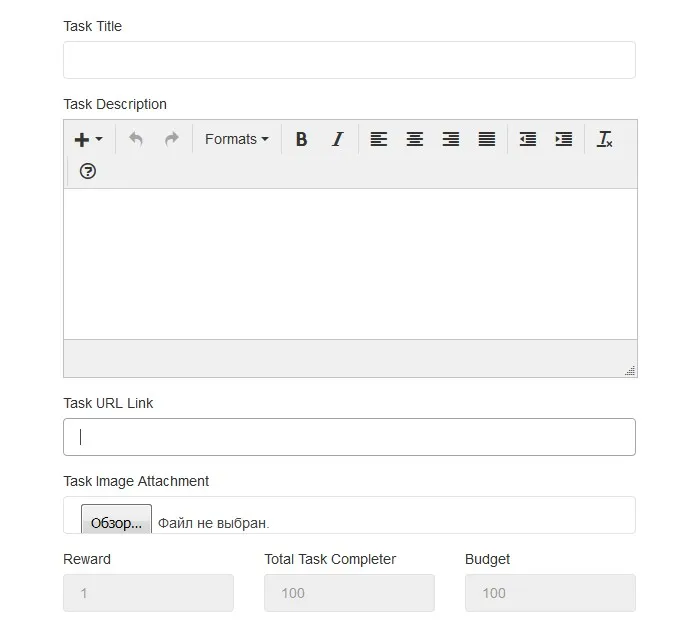Increase indent of paragraph
691x622 pixels.
[564, 139]
